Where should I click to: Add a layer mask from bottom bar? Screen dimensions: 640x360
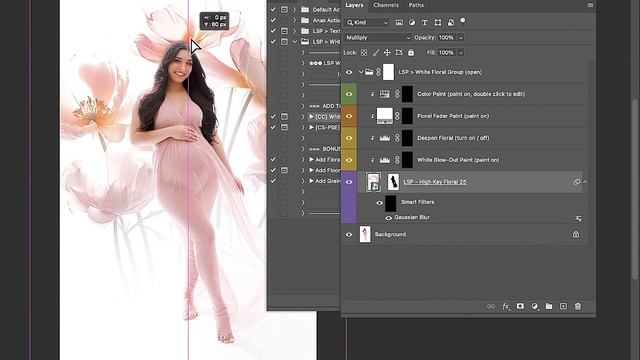pos(520,306)
